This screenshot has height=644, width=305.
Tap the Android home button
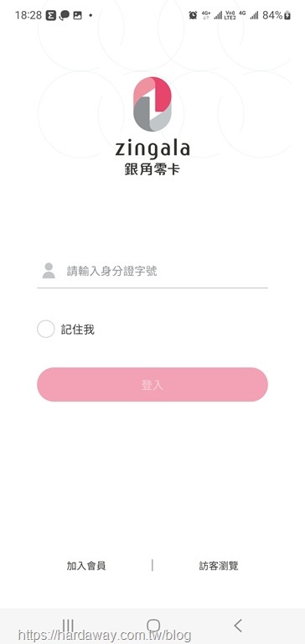(x=153, y=625)
